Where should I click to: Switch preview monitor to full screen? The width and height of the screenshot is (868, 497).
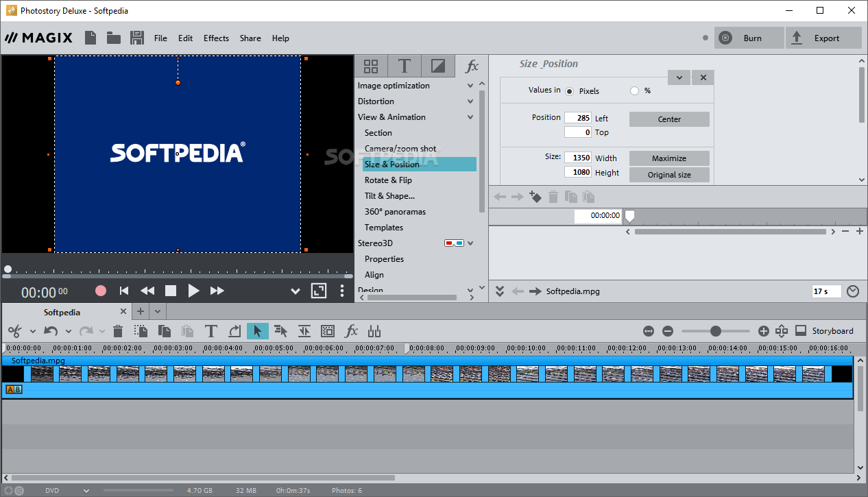point(319,291)
